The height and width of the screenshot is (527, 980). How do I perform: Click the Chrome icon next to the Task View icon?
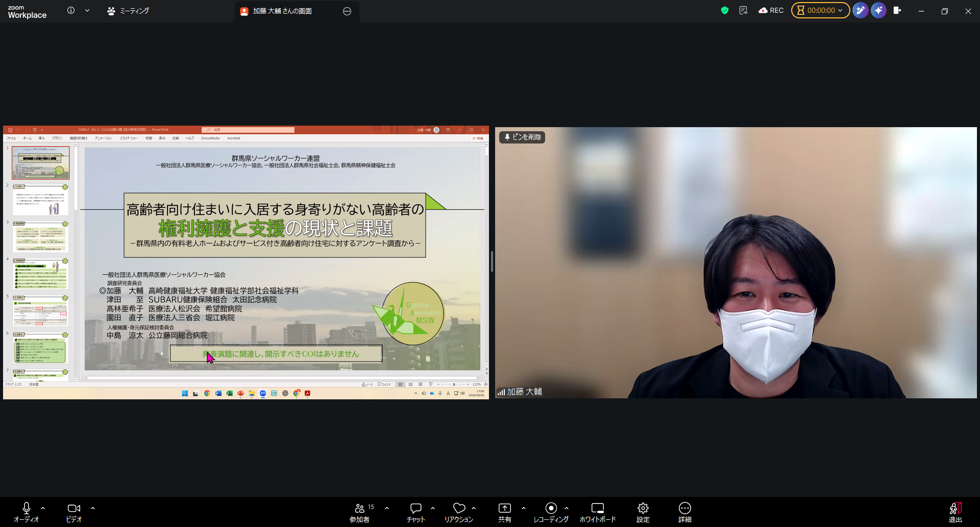[207, 393]
